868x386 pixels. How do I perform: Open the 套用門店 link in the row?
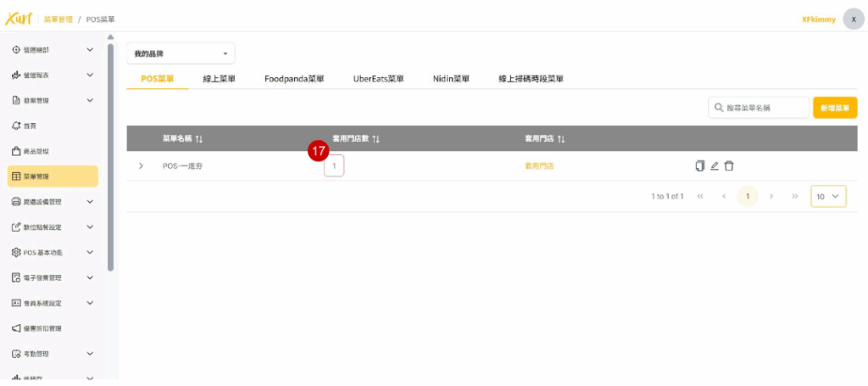point(539,166)
